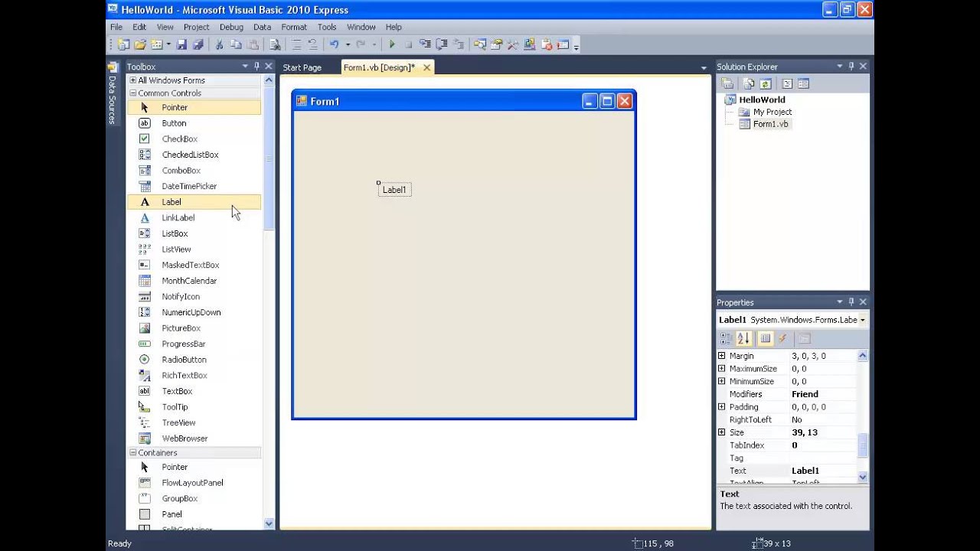
Task: Open the Format menu
Action: pos(294,27)
